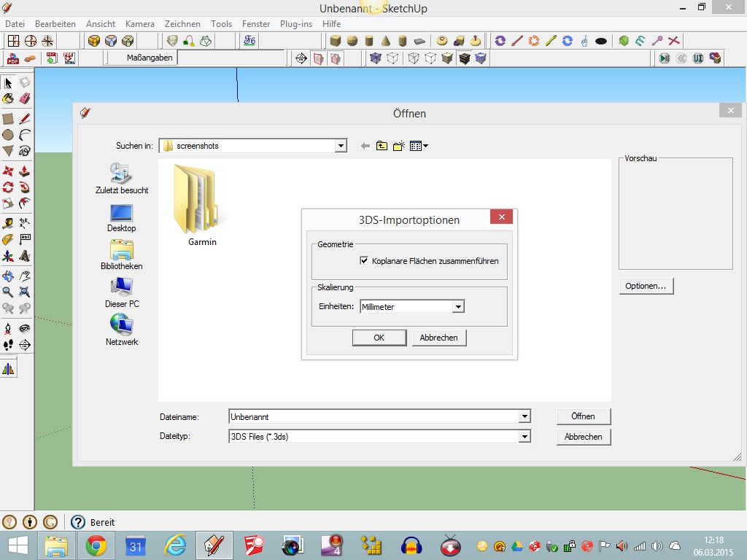Screen dimensions: 747x560
Task: Click the Dateiname text field
Action: pos(372,416)
